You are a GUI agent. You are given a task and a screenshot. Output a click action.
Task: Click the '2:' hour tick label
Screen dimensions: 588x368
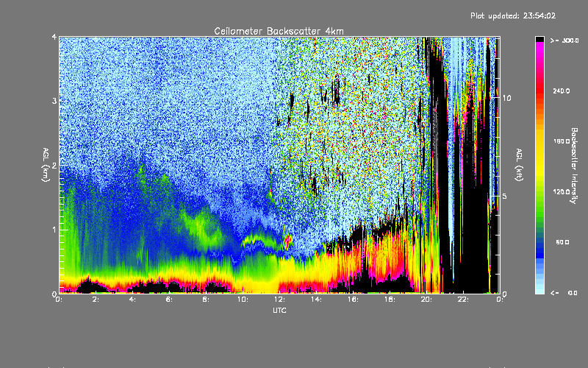(x=96, y=300)
